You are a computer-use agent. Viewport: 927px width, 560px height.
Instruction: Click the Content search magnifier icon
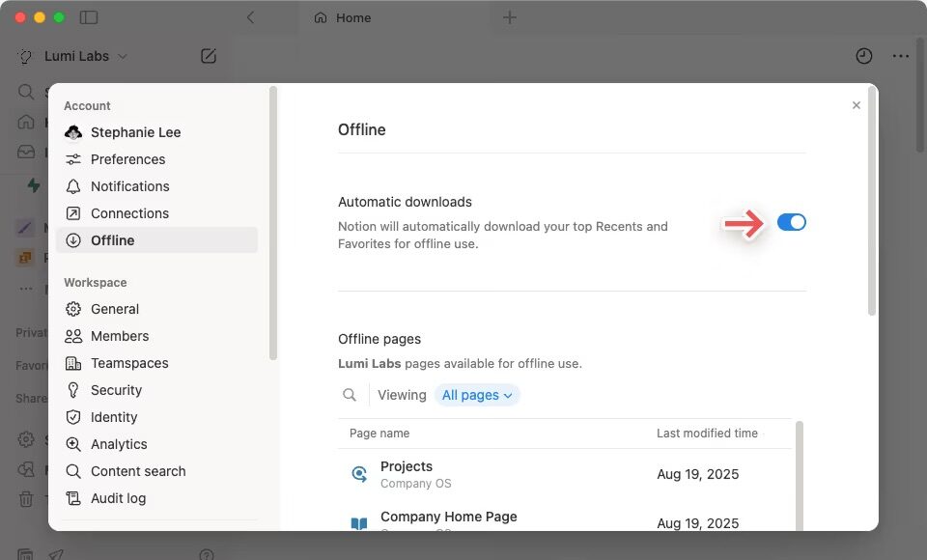click(73, 471)
